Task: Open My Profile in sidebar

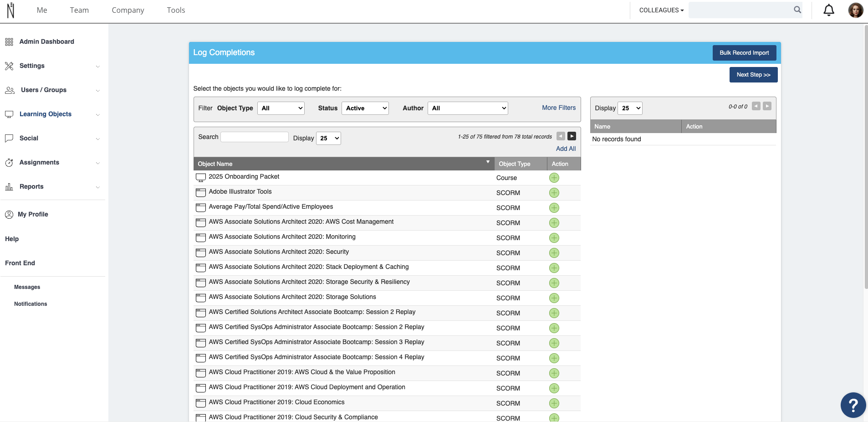Action: [33, 214]
